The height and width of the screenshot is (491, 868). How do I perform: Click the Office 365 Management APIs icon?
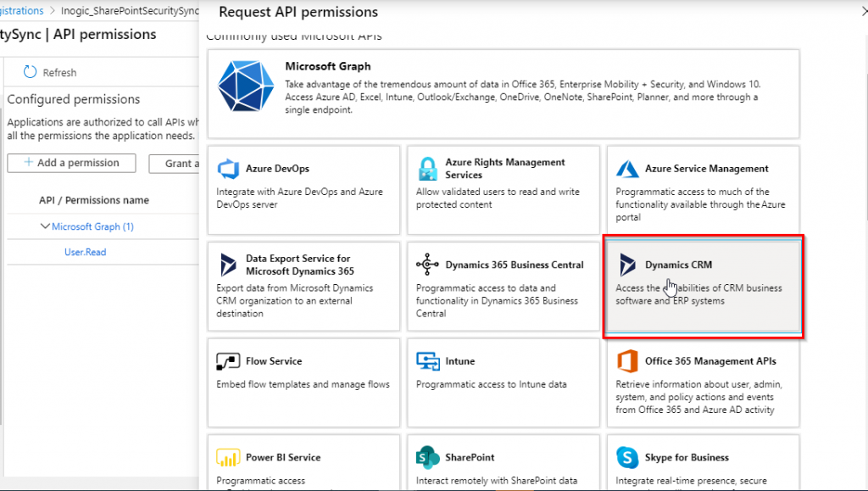[629, 360]
